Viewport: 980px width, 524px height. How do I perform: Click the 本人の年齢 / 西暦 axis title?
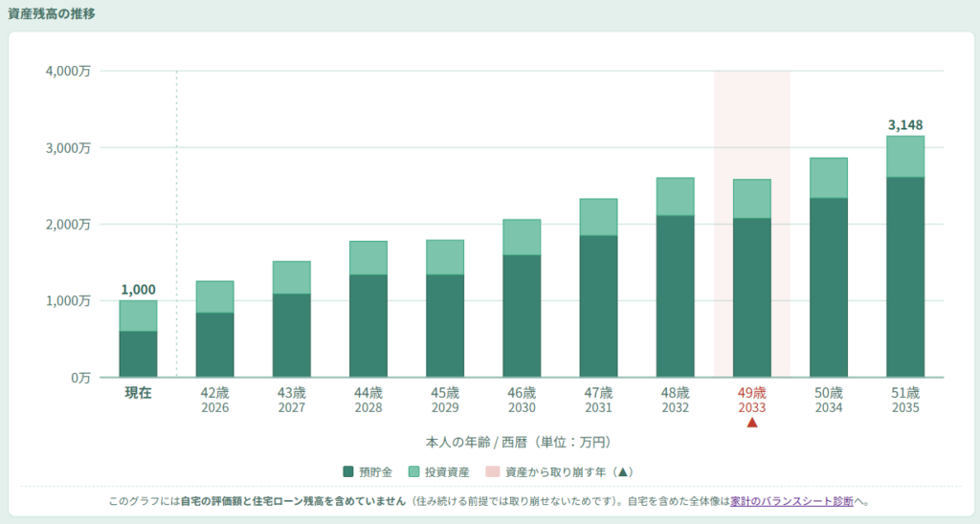coord(518,442)
